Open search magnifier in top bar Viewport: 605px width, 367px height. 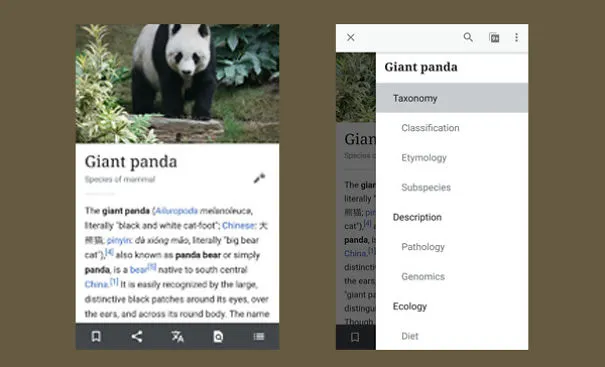point(468,37)
